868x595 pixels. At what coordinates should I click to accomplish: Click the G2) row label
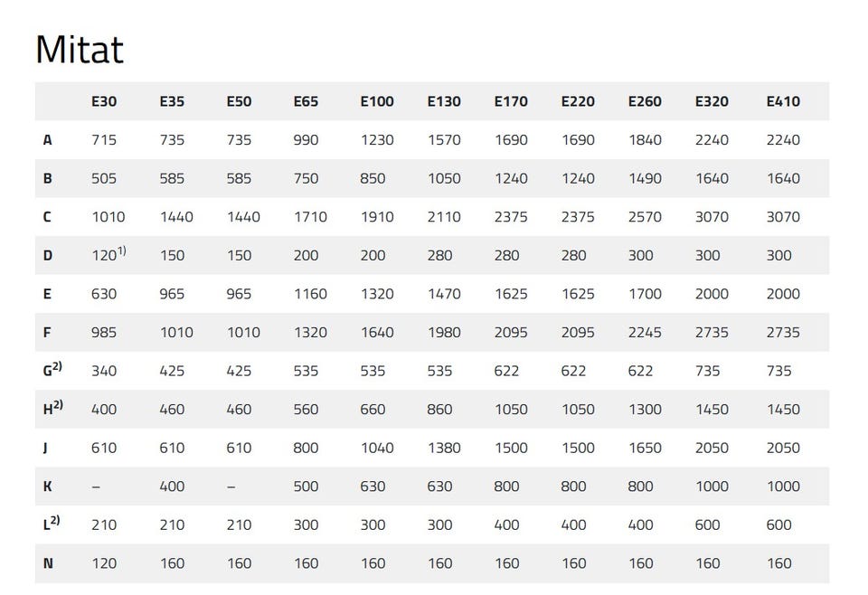coord(52,369)
